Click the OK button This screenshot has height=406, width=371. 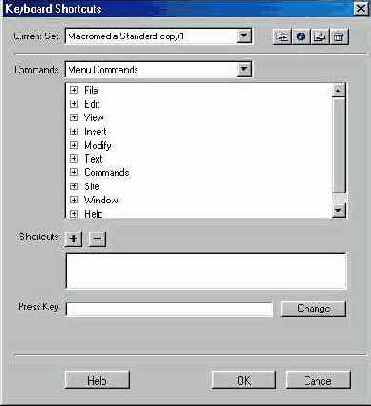point(244,380)
